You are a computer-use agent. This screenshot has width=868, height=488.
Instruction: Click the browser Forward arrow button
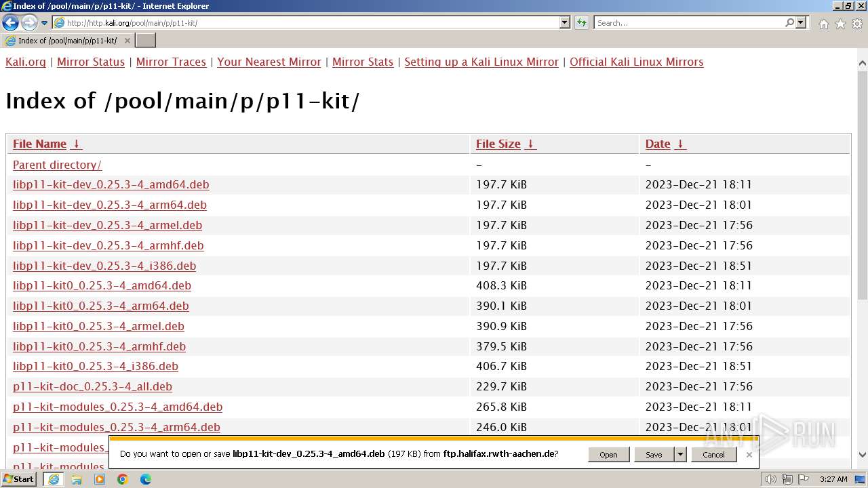[29, 22]
